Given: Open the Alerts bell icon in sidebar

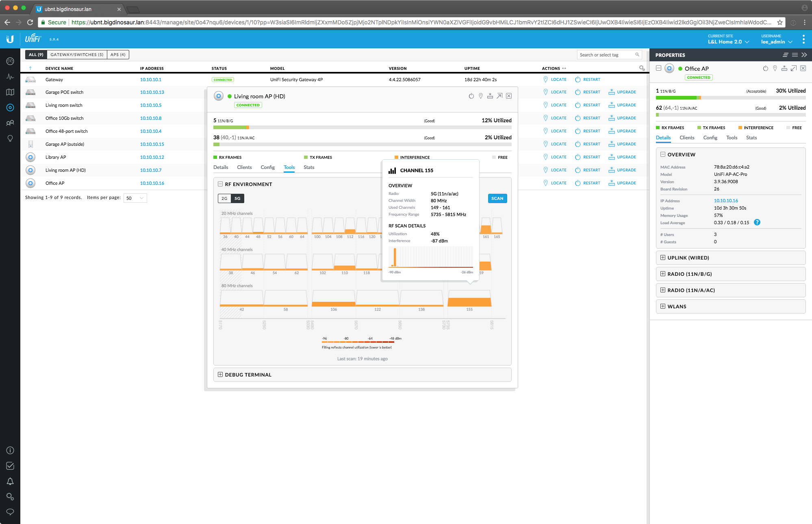Looking at the screenshot, I should click(10, 481).
